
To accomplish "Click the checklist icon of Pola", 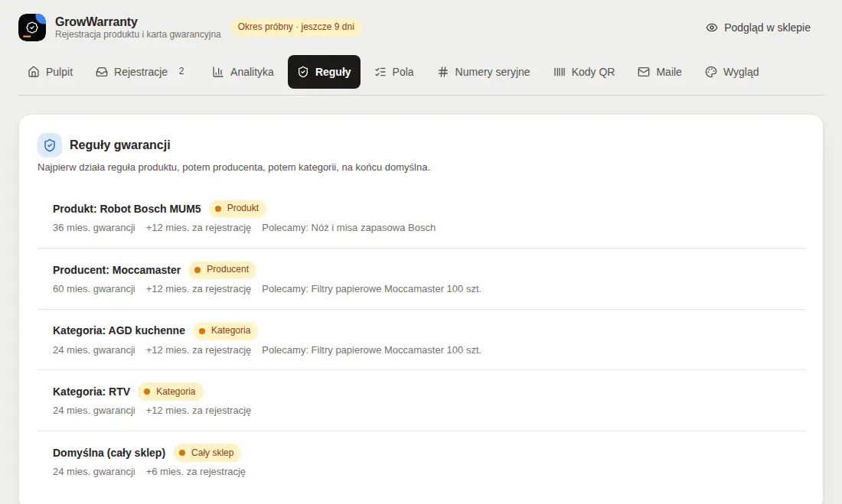I will coord(380,72).
